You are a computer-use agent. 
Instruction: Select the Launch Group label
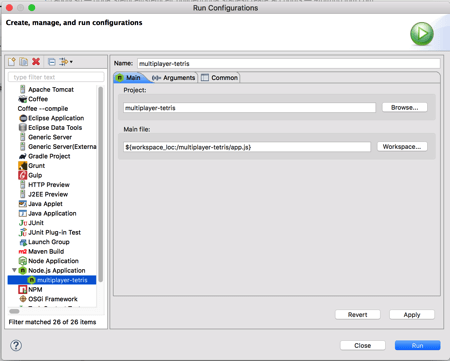point(49,242)
